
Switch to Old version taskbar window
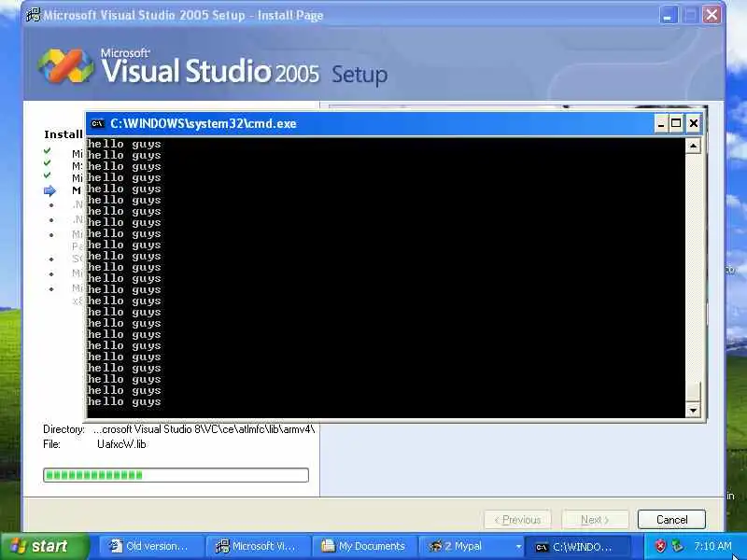pyautogui.click(x=150, y=546)
